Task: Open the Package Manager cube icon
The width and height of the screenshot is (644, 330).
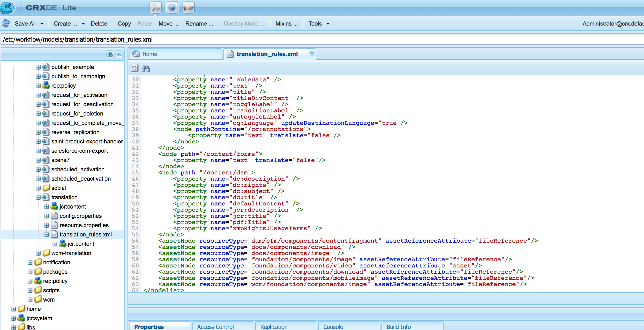Action: (172, 8)
